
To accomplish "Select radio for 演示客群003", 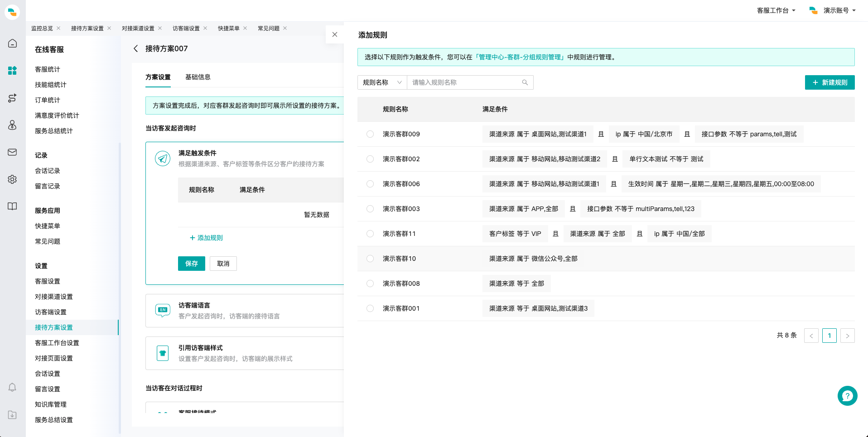I will pos(370,209).
